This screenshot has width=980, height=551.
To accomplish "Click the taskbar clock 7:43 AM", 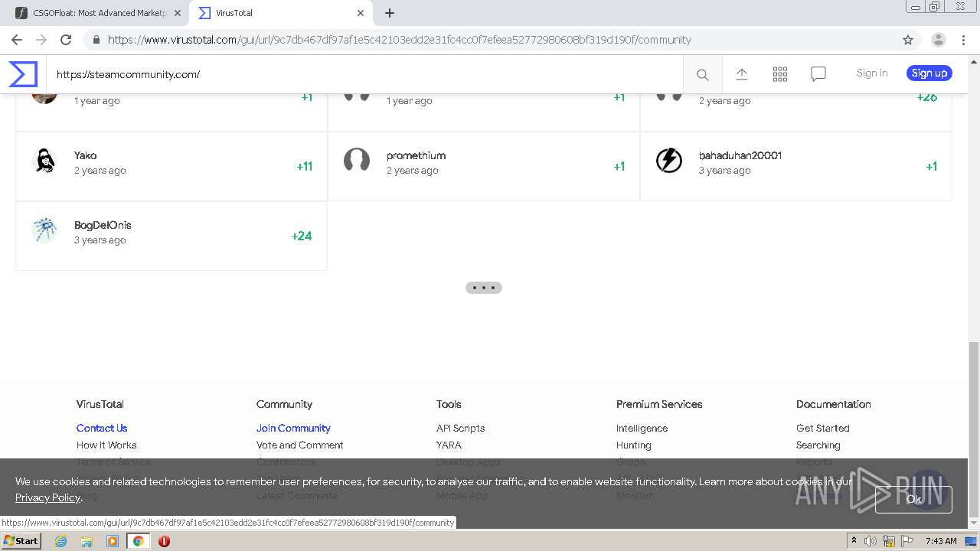I will [x=941, y=541].
